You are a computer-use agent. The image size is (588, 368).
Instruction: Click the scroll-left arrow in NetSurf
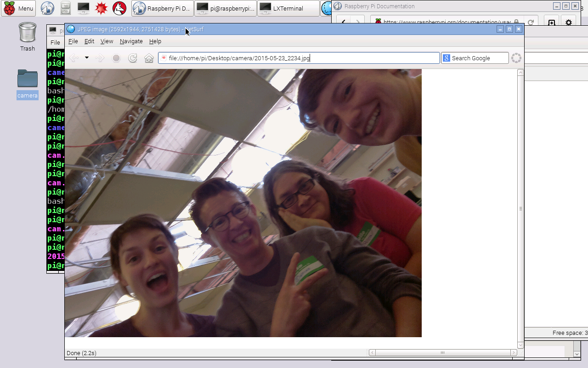(x=373, y=353)
